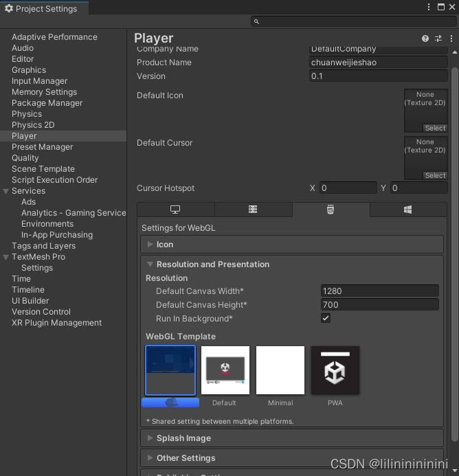
Task: Click the search magnifier icon
Action: (256, 21)
